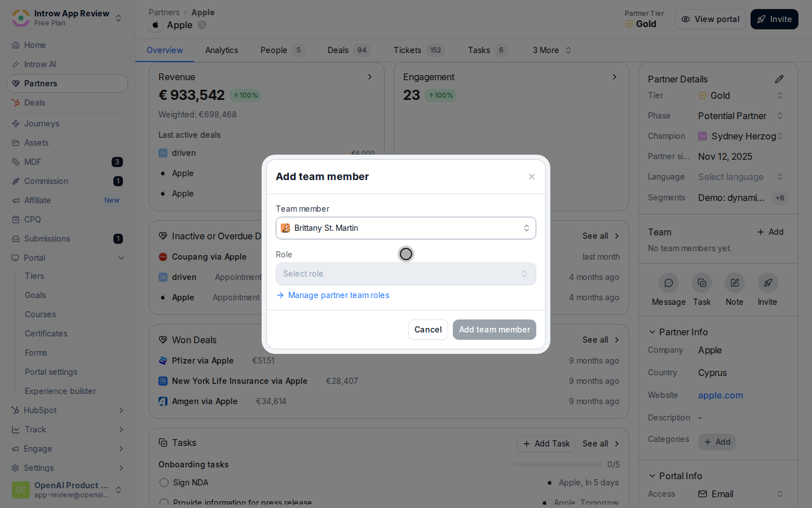The width and height of the screenshot is (812, 508).
Task: Edit Partner Details with the pencil icon
Action: pyautogui.click(x=779, y=79)
